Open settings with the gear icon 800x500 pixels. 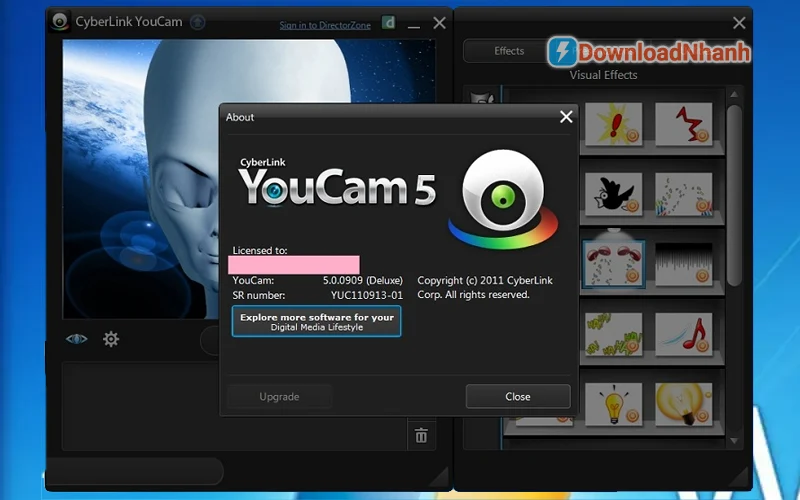(x=111, y=339)
